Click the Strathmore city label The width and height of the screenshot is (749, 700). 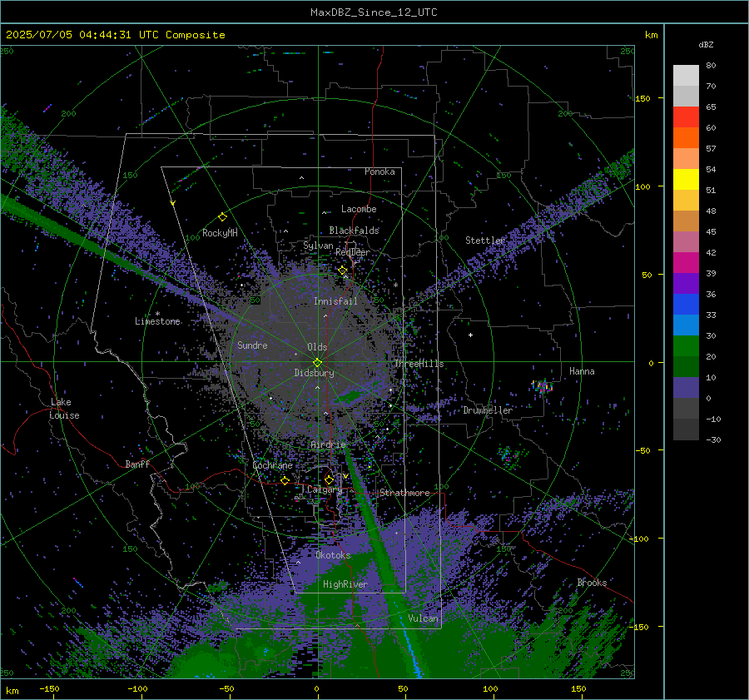click(x=404, y=493)
